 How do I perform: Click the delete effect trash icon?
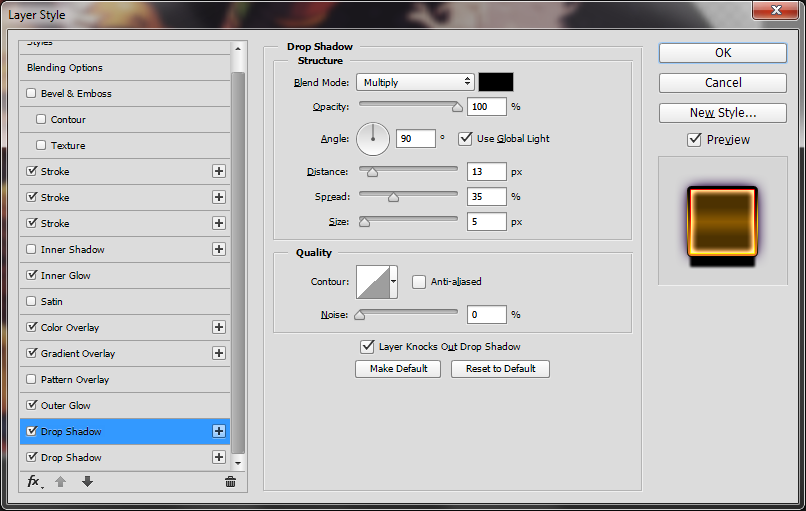[230, 482]
